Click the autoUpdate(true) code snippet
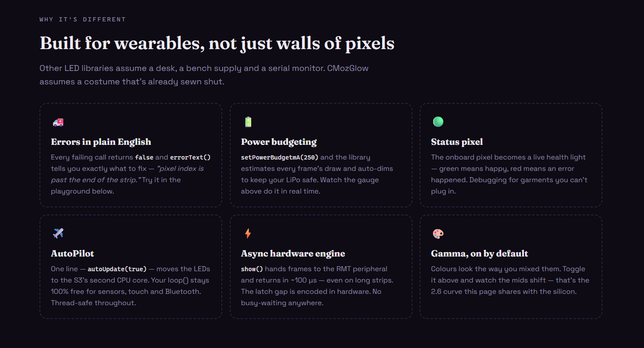Screen dimensions: 644x348 (117, 269)
